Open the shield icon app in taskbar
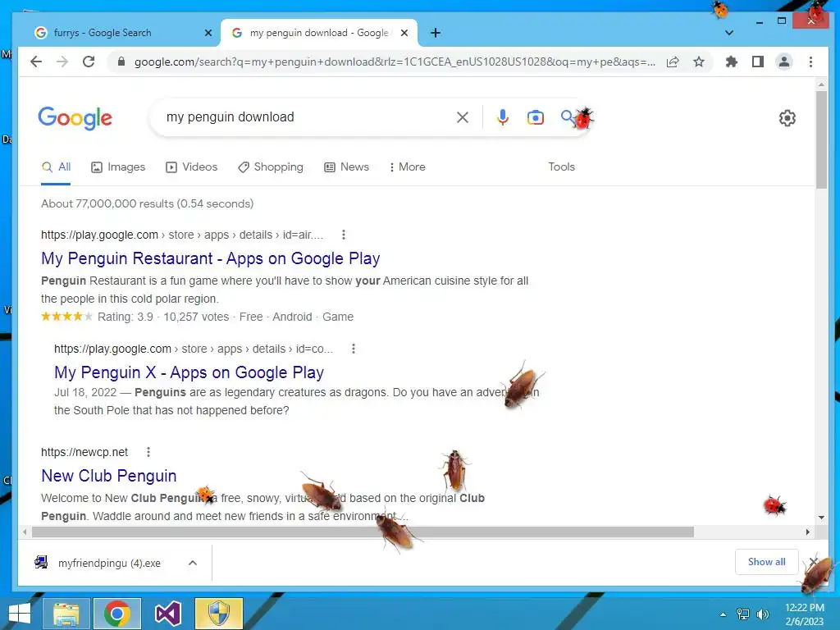The width and height of the screenshot is (840, 630). (x=218, y=614)
